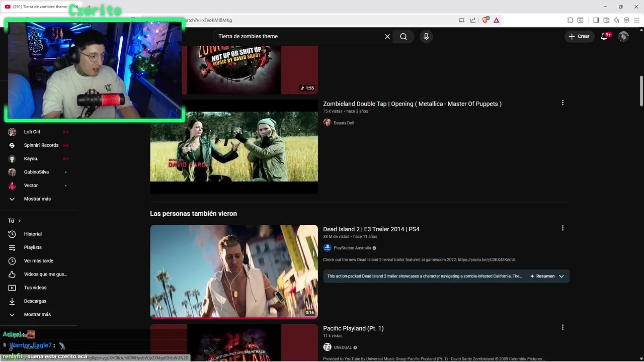Play Zombieland Double Tap thumbnail
This screenshot has width=644, height=362.
coord(234,146)
